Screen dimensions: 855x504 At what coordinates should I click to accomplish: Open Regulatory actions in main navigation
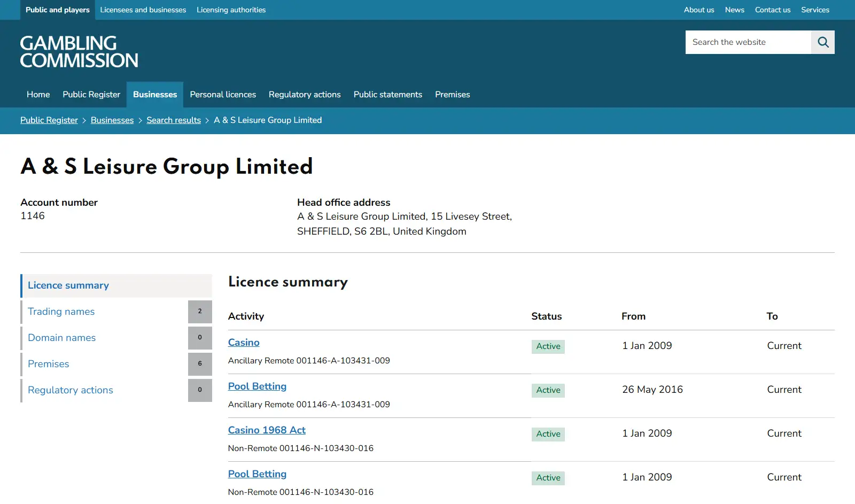(x=305, y=95)
